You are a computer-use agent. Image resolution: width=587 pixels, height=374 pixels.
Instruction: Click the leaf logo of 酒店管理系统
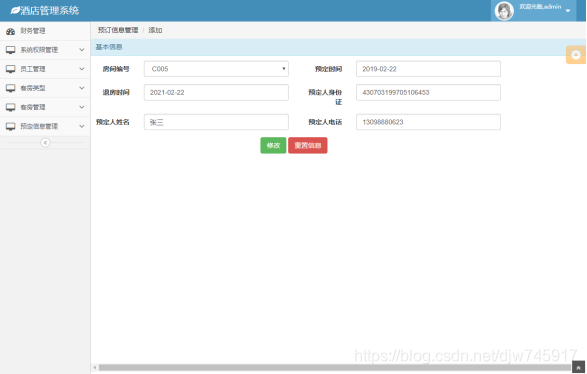15,10
